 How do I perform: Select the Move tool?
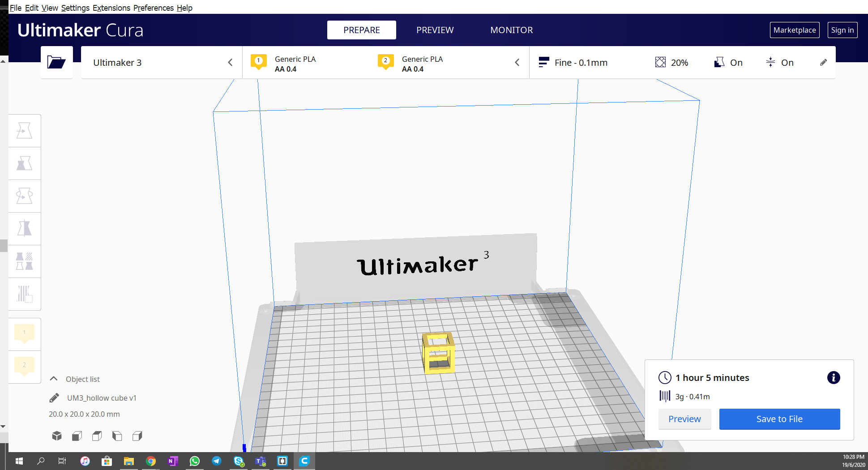pos(25,131)
